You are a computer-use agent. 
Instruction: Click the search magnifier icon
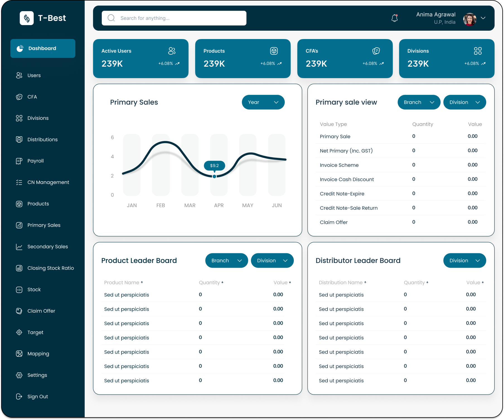tap(111, 18)
